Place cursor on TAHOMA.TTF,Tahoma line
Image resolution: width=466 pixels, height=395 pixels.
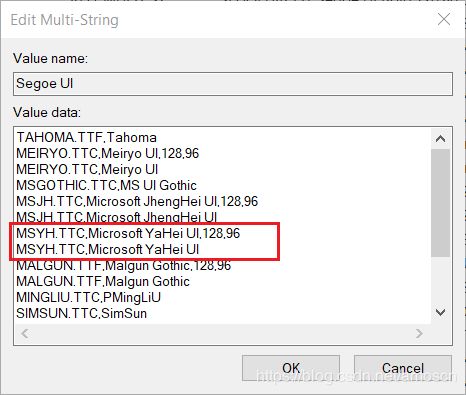point(87,138)
